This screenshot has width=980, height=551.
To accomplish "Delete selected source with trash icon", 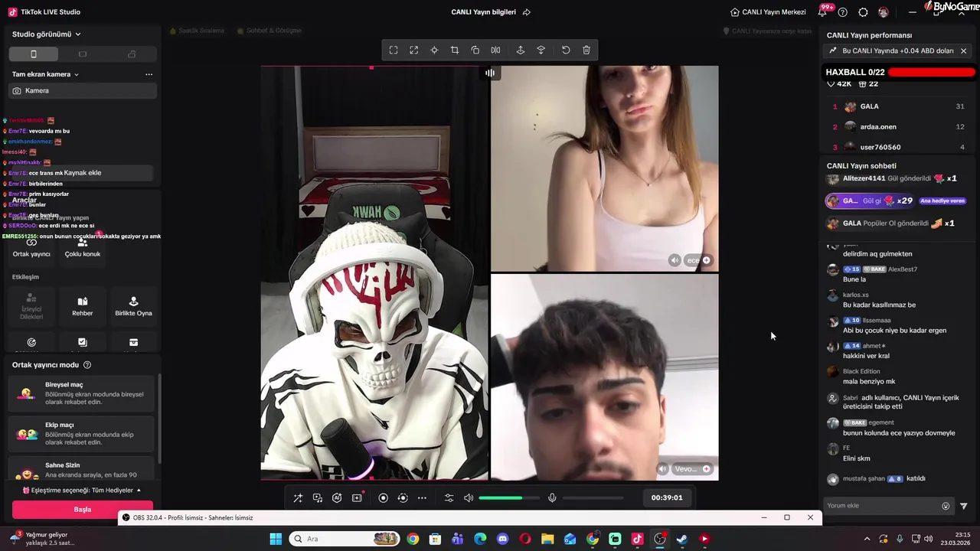I will click(x=586, y=50).
